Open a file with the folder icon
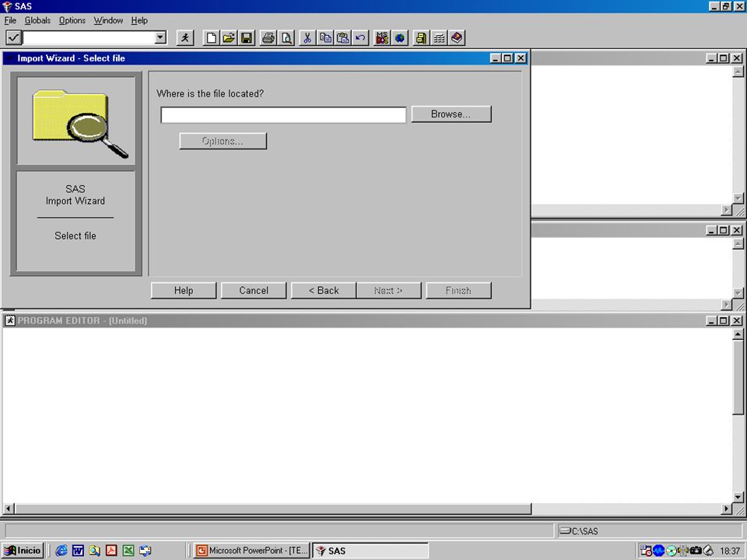The height and width of the screenshot is (560, 747). [229, 37]
